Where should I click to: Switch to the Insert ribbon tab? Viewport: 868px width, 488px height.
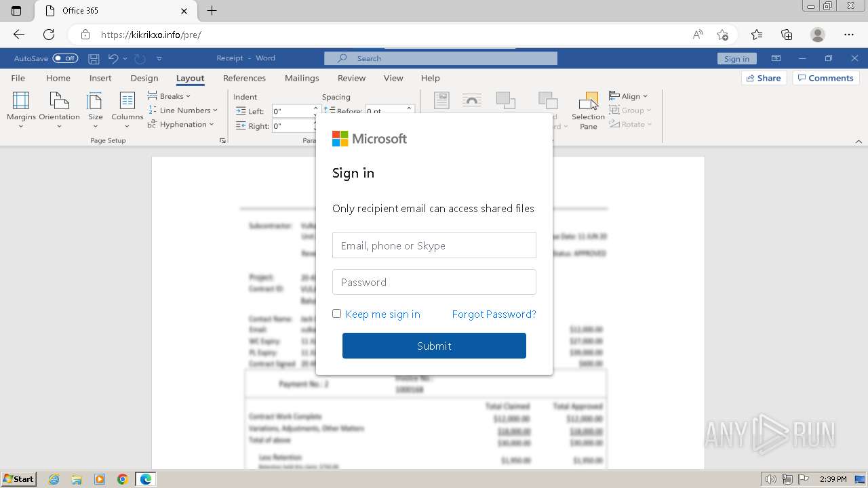point(100,78)
